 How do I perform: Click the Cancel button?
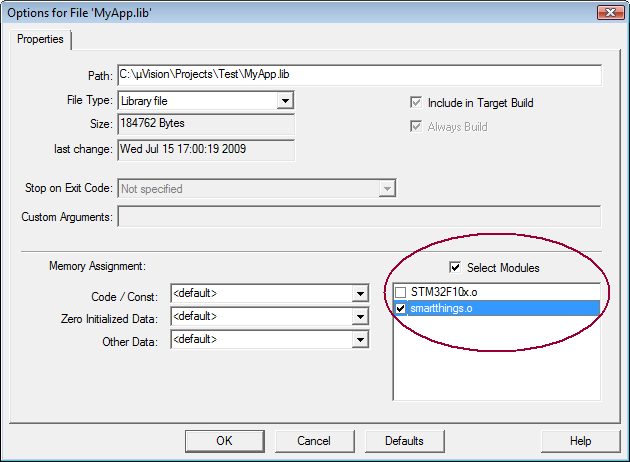point(314,441)
